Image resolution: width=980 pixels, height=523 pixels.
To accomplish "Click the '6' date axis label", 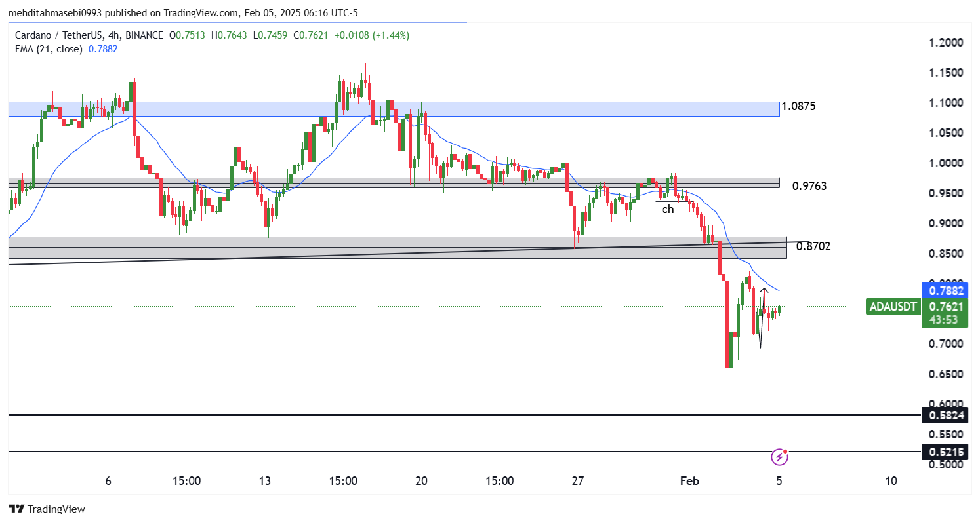I will point(108,481).
